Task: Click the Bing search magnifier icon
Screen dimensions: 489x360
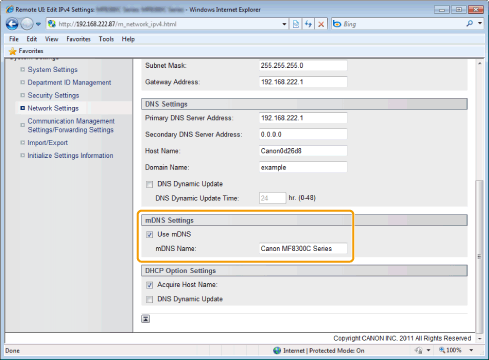Action: [470, 24]
